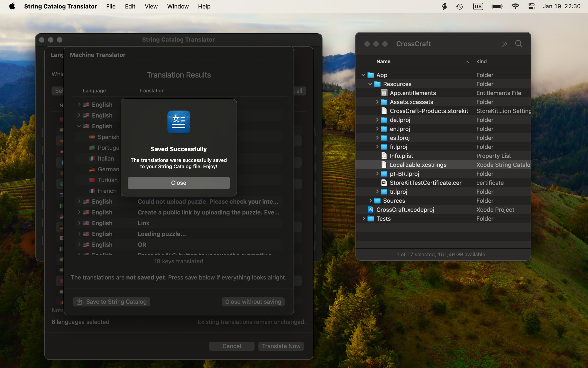Image resolution: width=588 pixels, height=368 pixels.
Task: Click the '6 languages selected' label
Action: (x=80, y=322)
